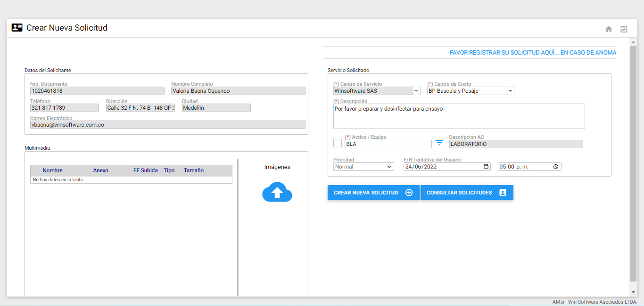
Task: Click the home icon in header
Action: pos(609,29)
